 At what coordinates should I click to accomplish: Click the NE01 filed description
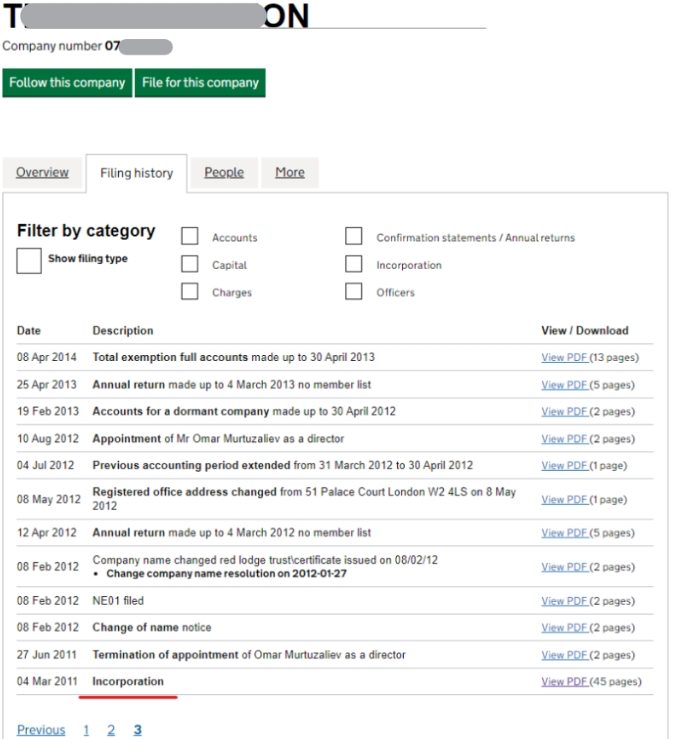click(118, 601)
